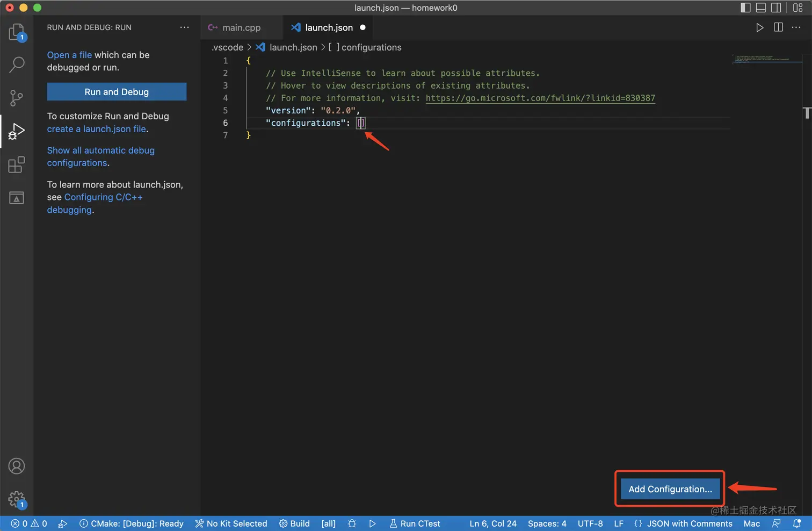Click the editor minimap
Image resolution: width=812 pixels, height=531 pixels.
point(767,59)
